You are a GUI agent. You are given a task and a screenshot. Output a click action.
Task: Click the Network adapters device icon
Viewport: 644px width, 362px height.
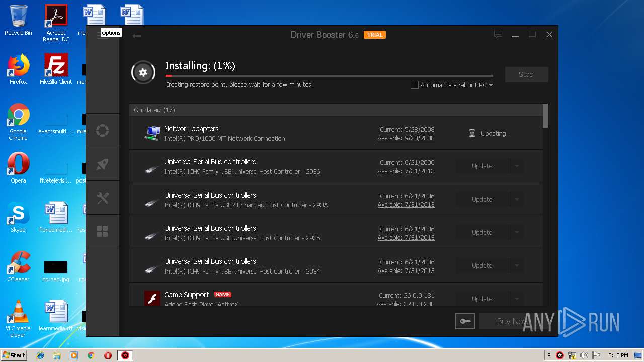point(152,133)
